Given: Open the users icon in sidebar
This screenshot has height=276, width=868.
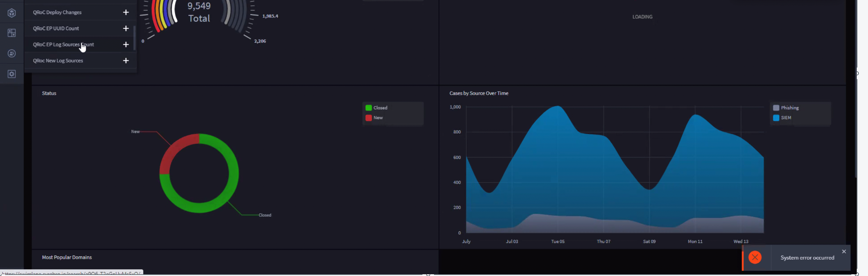Looking at the screenshot, I should (12, 53).
